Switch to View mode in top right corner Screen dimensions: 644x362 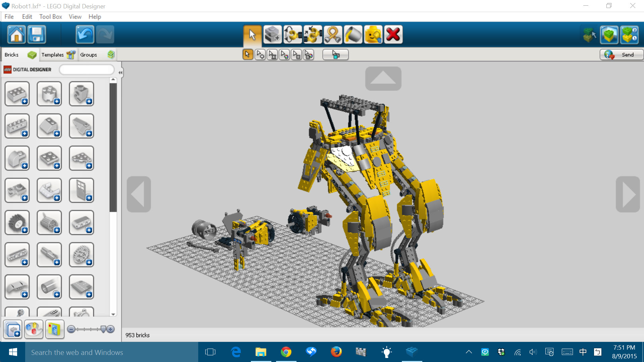pyautogui.click(x=609, y=35)
